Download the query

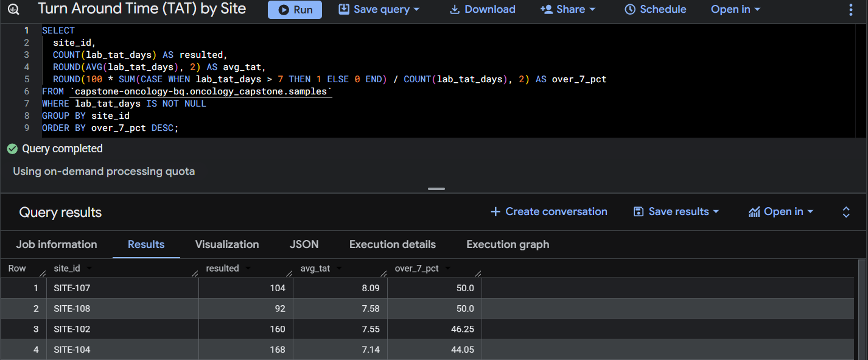pos(482,10)
